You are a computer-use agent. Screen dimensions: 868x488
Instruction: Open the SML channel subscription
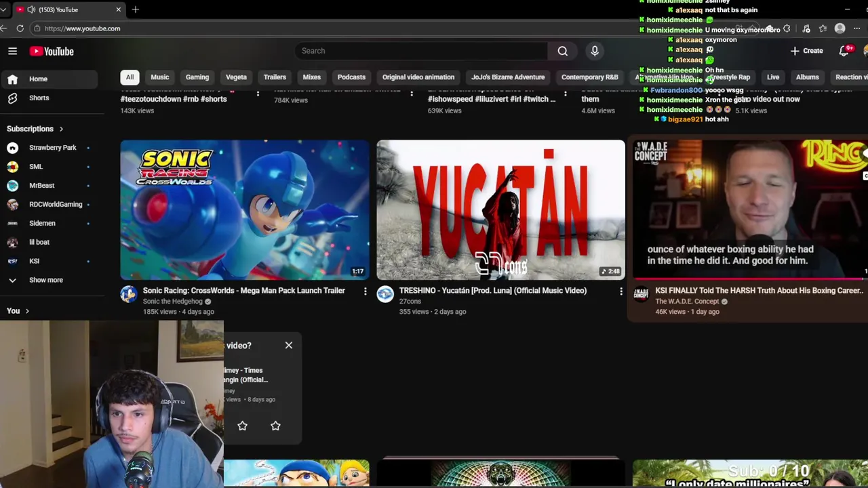point(49,167)
